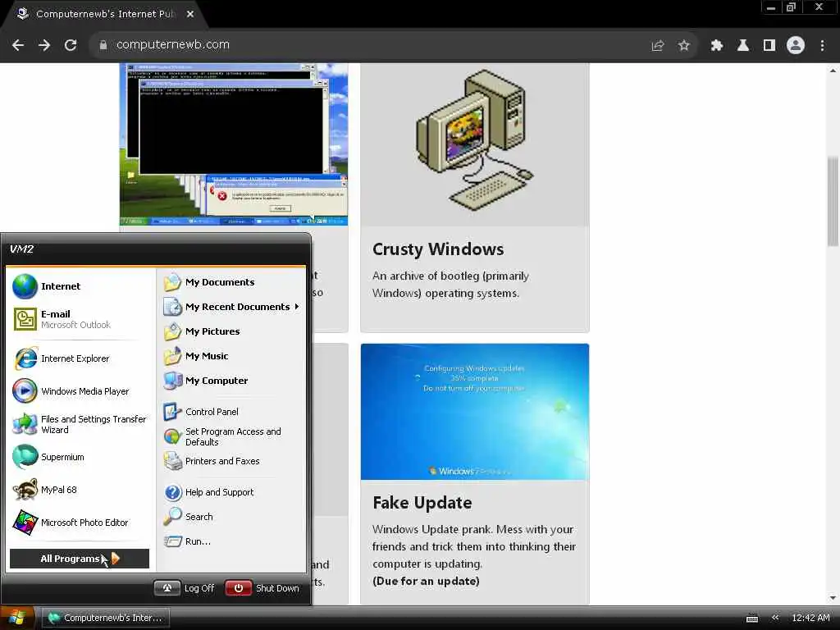Click the taskbar clock 12:42 AM
The width and height of the screenshot is (840, 630).
(x=810, y=618)
